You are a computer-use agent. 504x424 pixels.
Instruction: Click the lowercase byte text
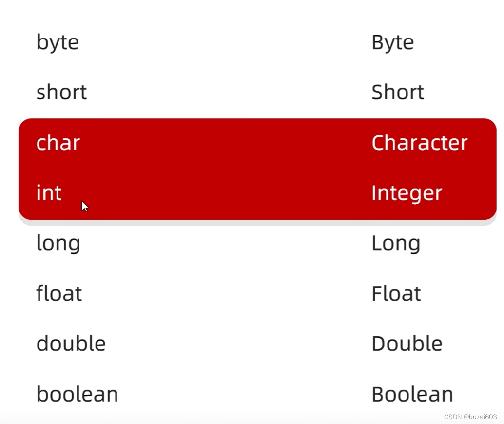[x=58, y=43]
